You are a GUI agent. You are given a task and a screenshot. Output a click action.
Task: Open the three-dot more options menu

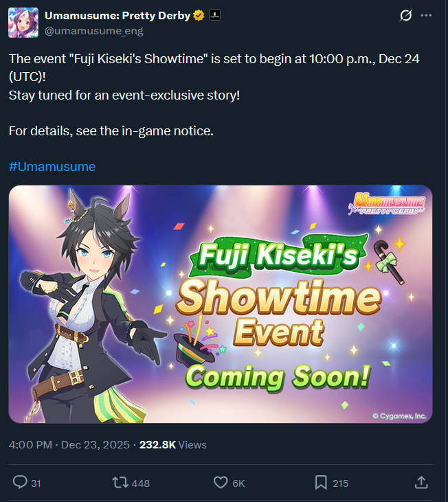[426, 15]
